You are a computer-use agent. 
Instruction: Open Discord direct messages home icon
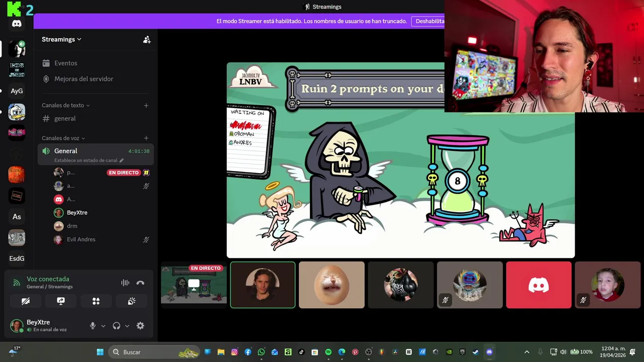(x=17, y=24)
